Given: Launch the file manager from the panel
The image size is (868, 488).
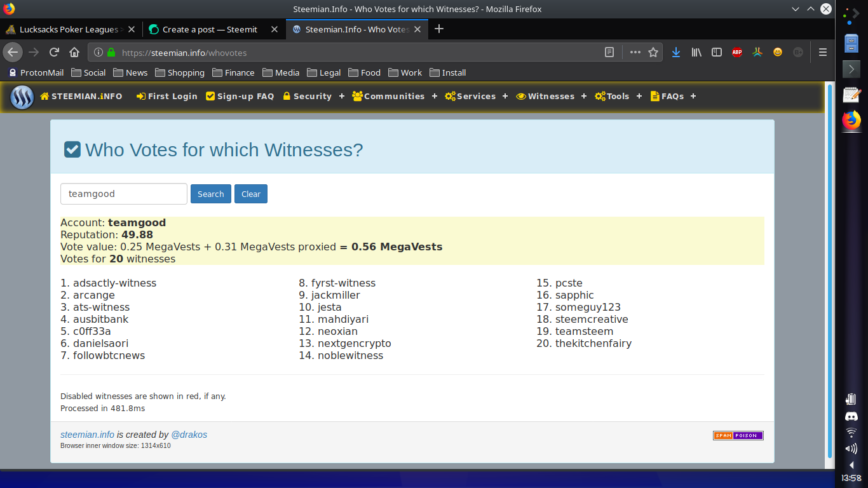Looking at the screenshot, I should (851, 43).
